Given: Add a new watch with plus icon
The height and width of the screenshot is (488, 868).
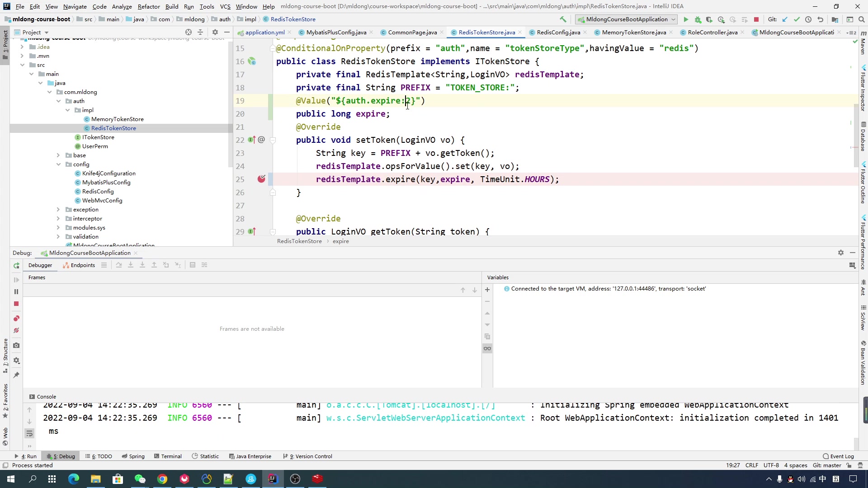Looking at the screenshot, I should coord(487,290).
